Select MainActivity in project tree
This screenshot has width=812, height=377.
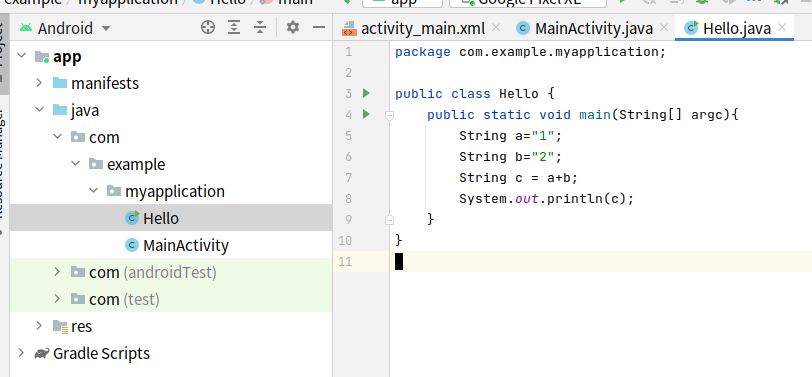(x=185, y=245)
